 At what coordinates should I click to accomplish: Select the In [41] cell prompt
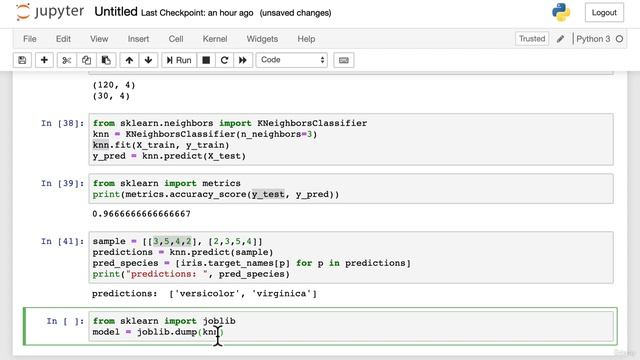tap(62, 241)
